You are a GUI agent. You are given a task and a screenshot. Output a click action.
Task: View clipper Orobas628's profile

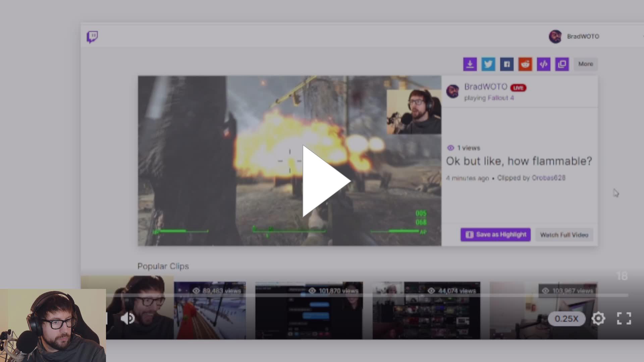pyautogui.click(x=549, y=178)
